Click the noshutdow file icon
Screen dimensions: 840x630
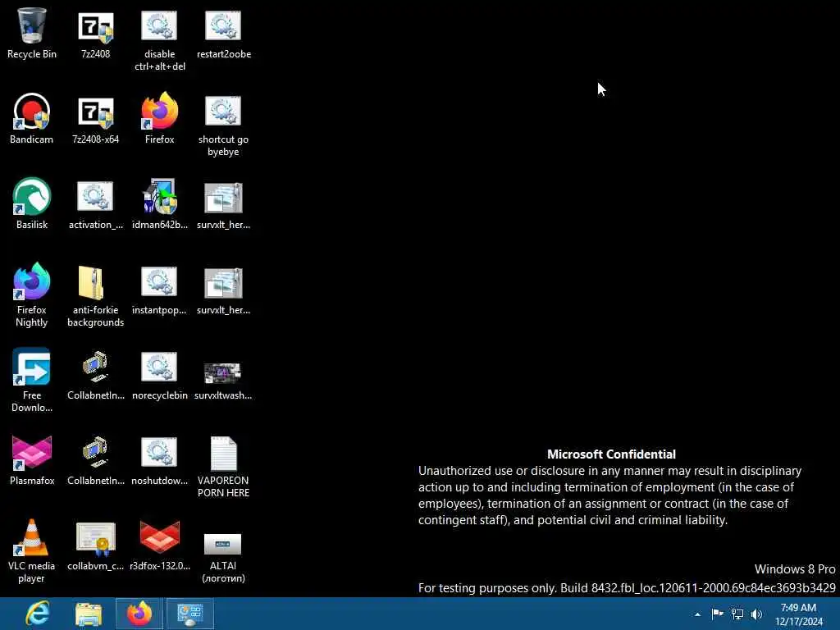coord(160,459)
